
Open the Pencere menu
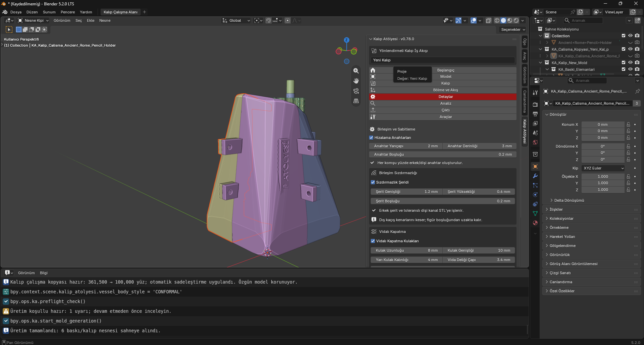coord(68,12)
